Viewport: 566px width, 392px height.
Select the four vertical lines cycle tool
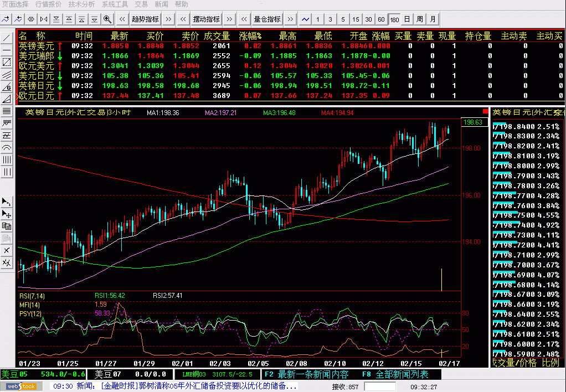point(7,160)
